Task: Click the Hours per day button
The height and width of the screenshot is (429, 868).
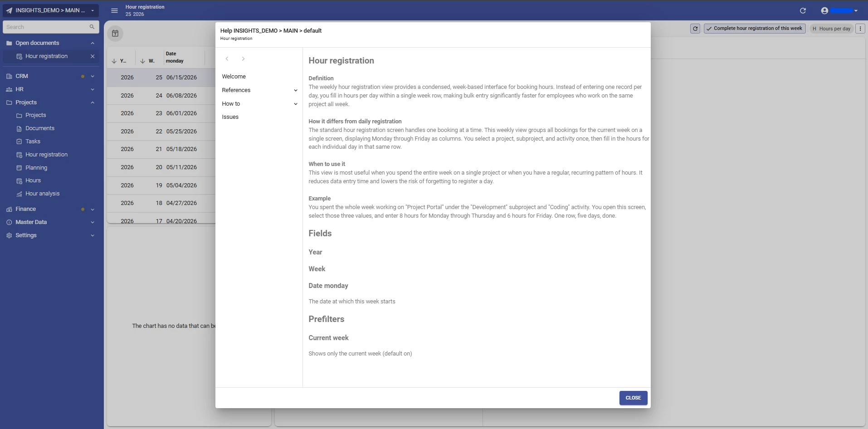Action: point(832,29)
